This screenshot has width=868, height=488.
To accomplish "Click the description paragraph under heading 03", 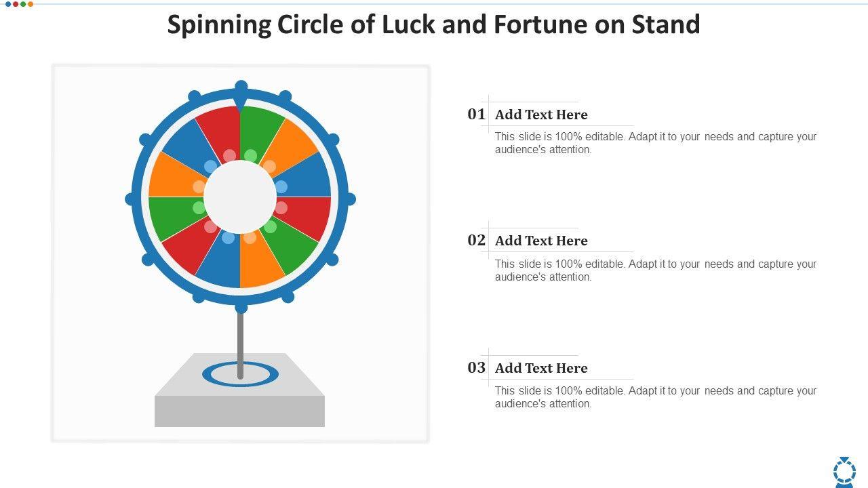I will click(655, 397).
